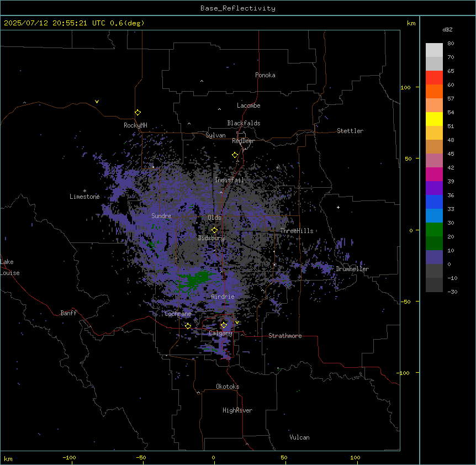Click the Limestone label
Viewport: 476px width, 465px height.
point(84,197)
